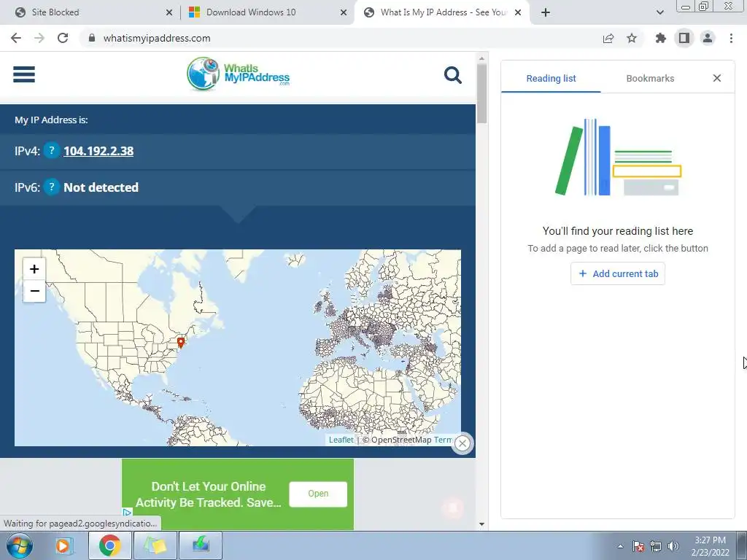Click the WhatIsMyIPAddress logo

pos(239,74)
